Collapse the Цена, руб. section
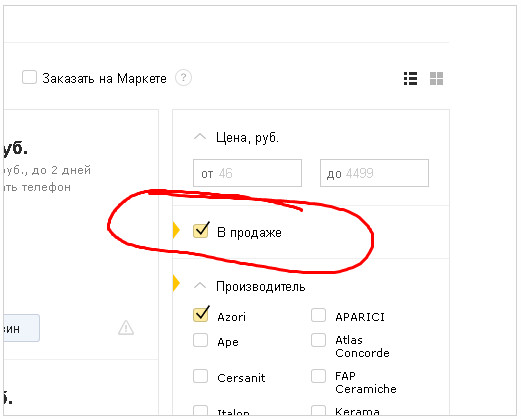Image resolution: width=521 pixels, height=419 pixels. click(200, 137)
